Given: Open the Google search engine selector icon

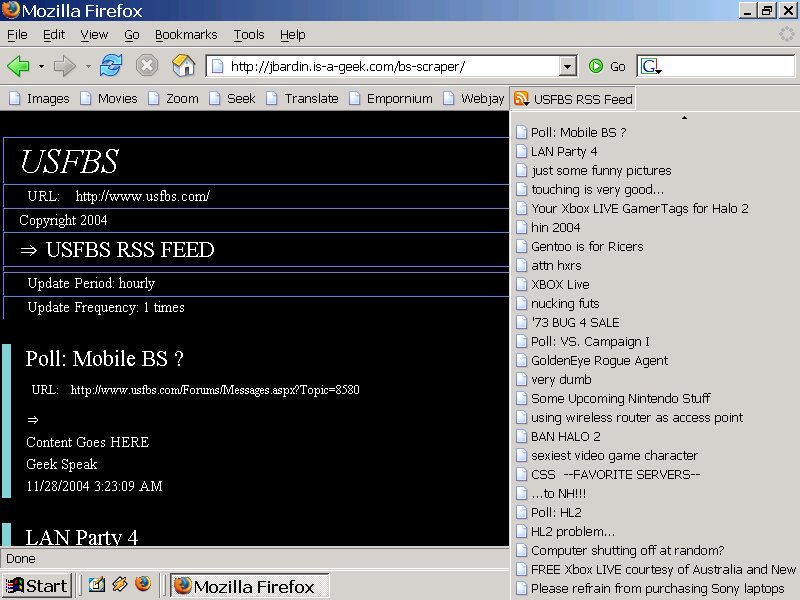Looking at the screenshot, I should click(651, 66).
